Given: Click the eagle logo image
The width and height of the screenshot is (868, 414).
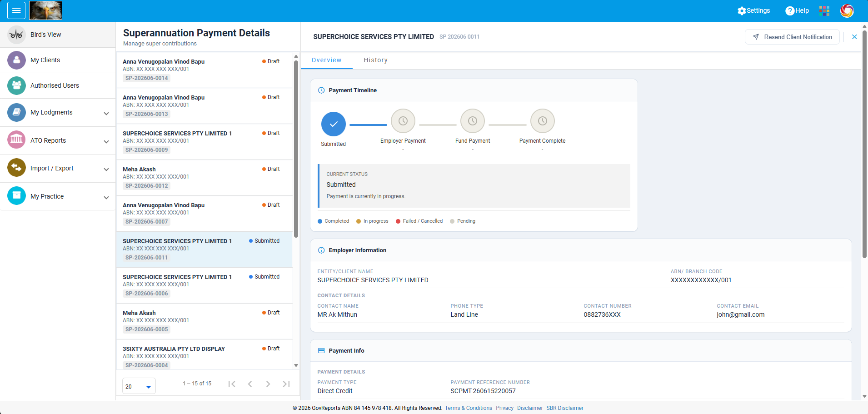Looking at the screenshot, I should click(x=45, y=10).
